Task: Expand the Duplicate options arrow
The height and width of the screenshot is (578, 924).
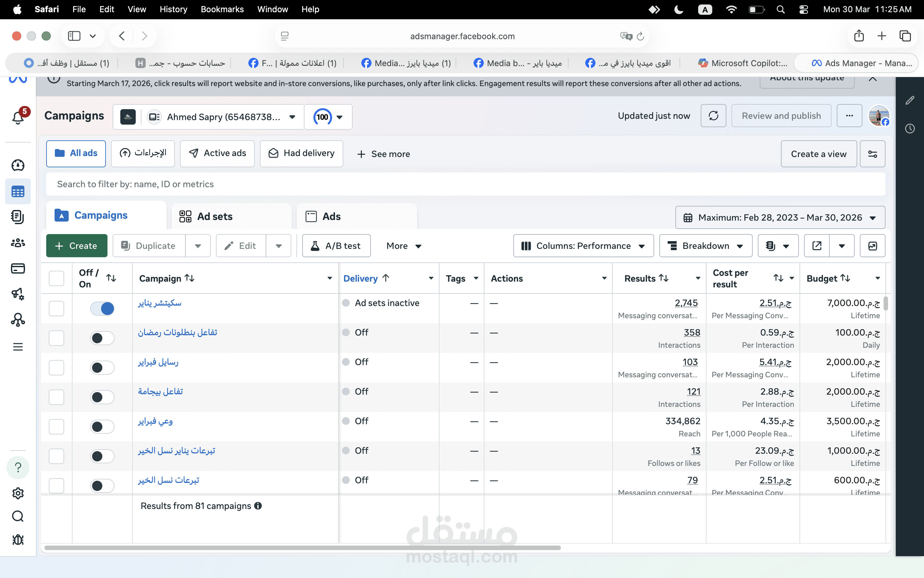Action: tap(198, 246)
